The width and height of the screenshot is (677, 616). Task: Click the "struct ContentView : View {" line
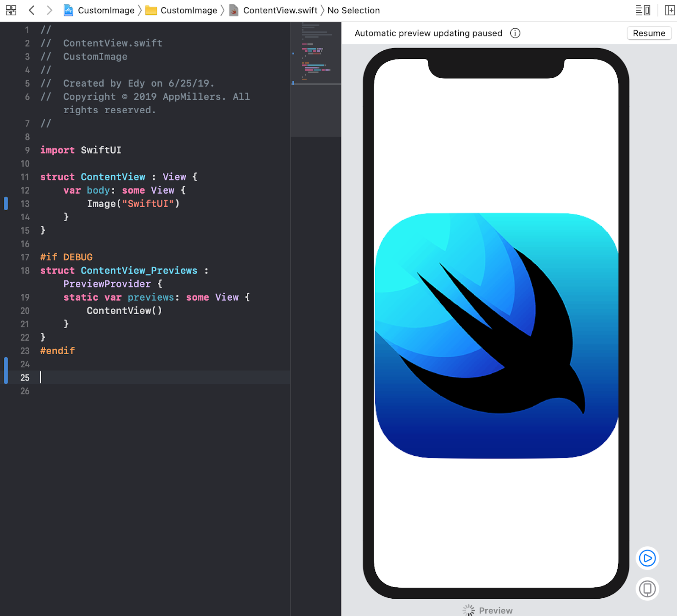[x=119, y=177]
